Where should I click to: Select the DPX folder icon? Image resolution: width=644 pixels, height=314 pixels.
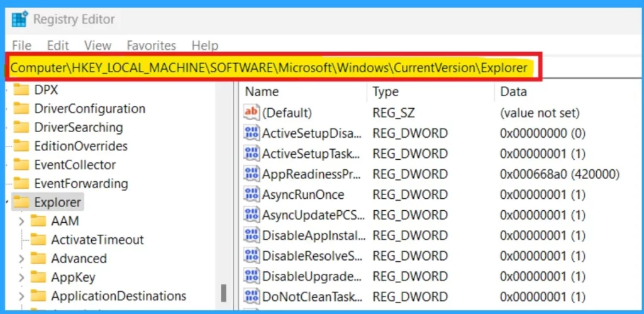21,89
